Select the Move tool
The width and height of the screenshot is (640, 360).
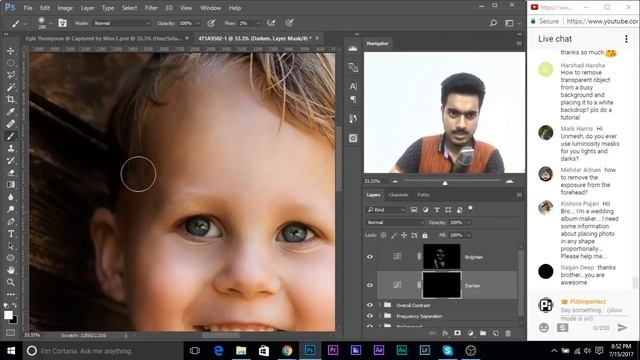pyautogui.click(x=11, y=51)
